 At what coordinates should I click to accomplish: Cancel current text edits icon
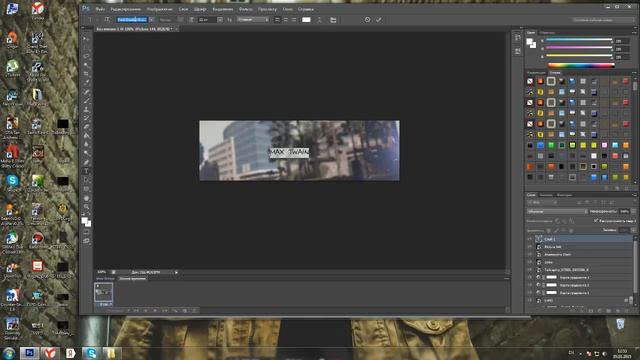(367, 20)
